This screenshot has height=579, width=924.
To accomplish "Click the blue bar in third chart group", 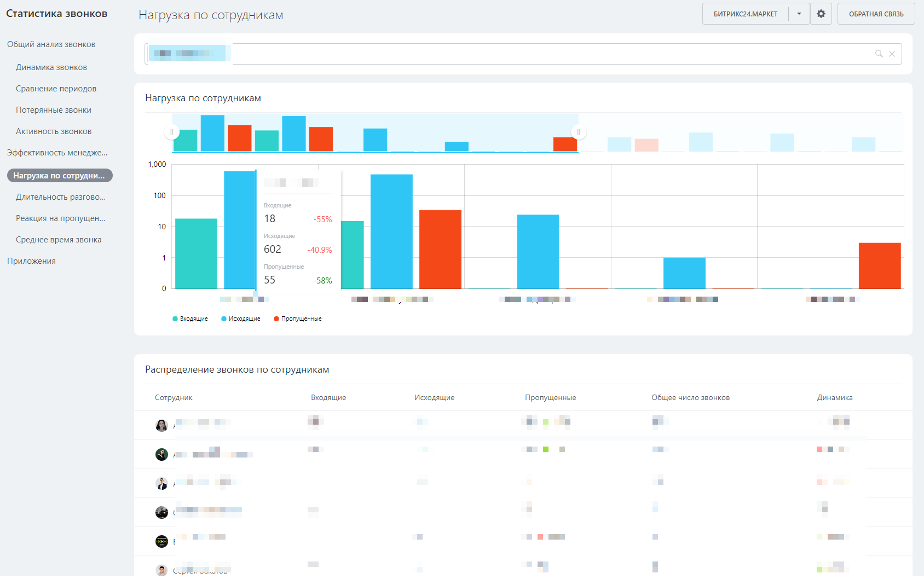I will pos(538,252).
